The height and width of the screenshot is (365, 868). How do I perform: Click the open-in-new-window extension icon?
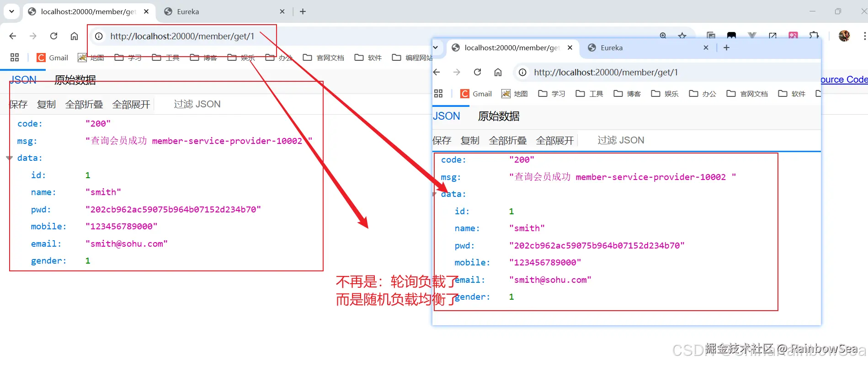(772, 36)
